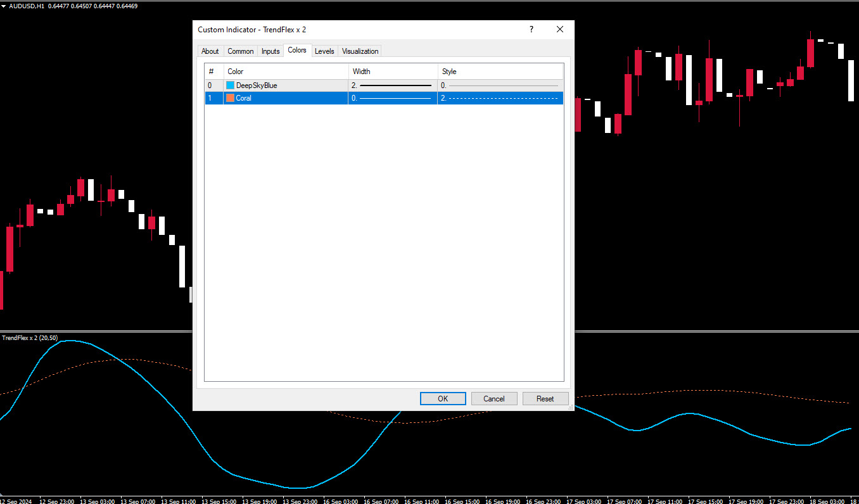Close the Custom Indicator dialog
Screen dimensions: 859x504
(x=560, y=29)
